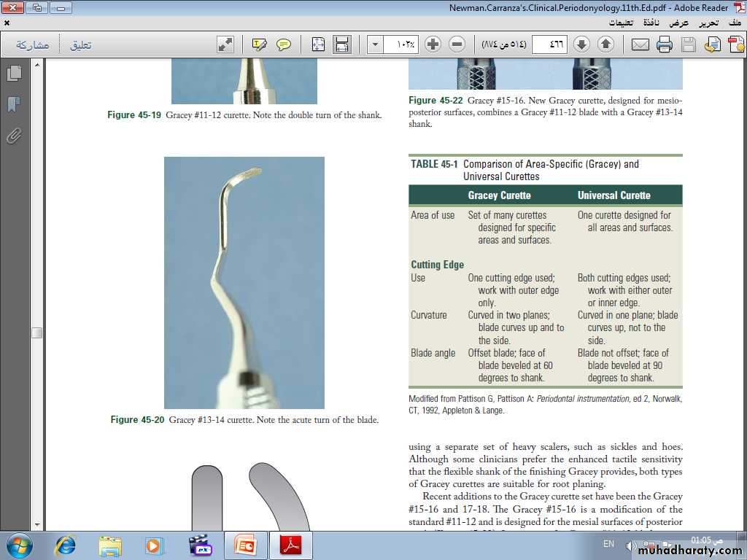Add a sticky note comment
The image size is (747, 560).
click(x=284, y=44)
